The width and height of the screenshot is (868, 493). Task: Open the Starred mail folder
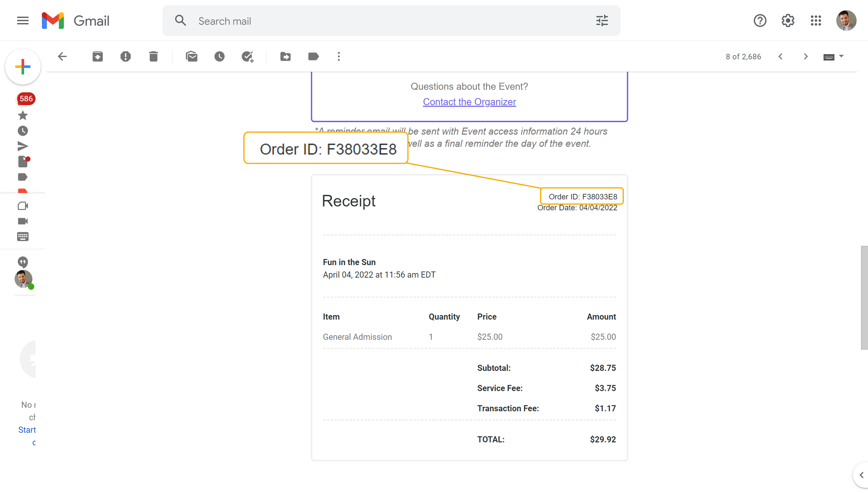tap(23, 115)
